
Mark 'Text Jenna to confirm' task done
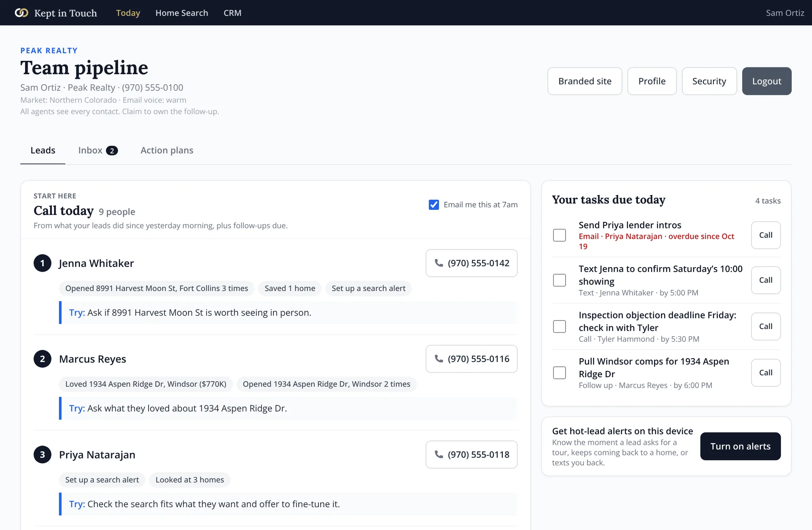point(559,280)
